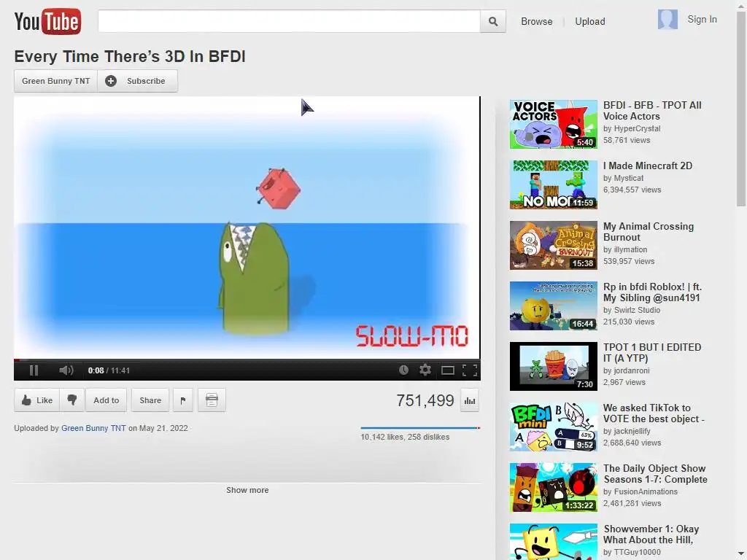747x560 pixels.
Task: Click We asked TikTok to VOTE title
Action: pos(654,413)
